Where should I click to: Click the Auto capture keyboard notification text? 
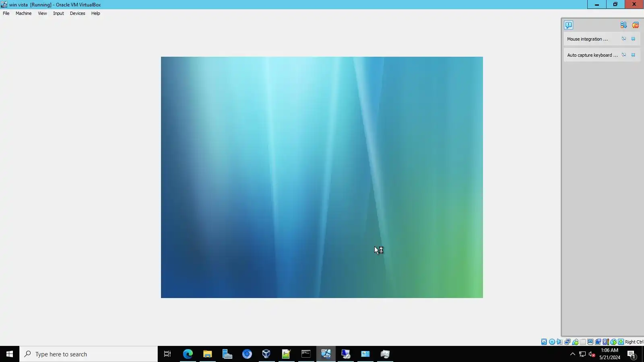click(x=592, y=55)
